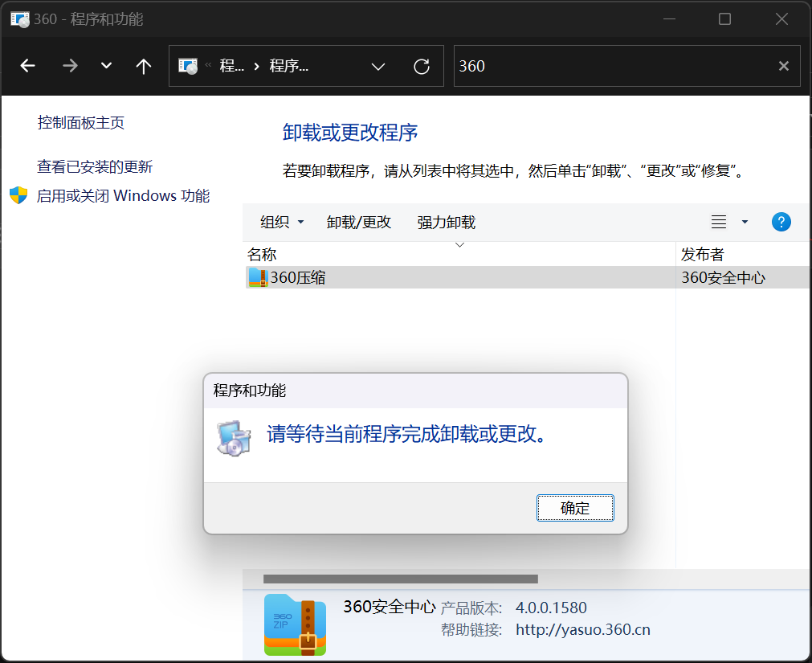Click the large 360 ZIP icon in details

[x=296, y=625]
